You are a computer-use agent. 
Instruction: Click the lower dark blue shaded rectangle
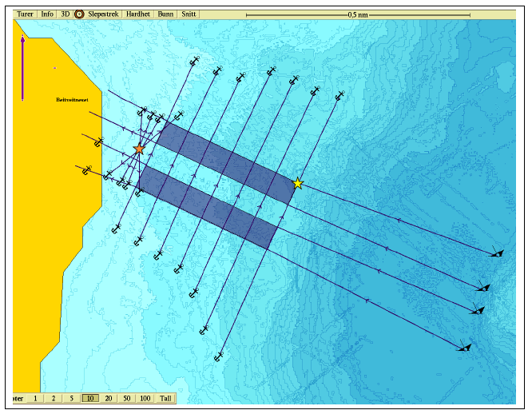coord(208,207)
